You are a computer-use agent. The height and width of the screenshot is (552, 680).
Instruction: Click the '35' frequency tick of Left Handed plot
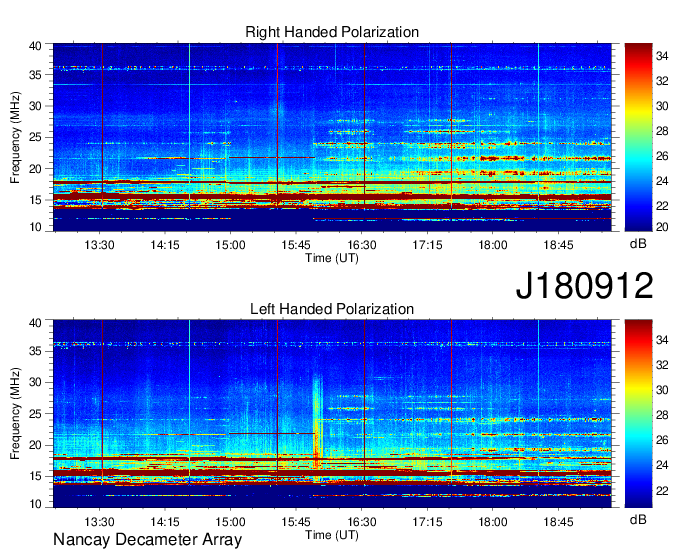click(x=35, y=351)
